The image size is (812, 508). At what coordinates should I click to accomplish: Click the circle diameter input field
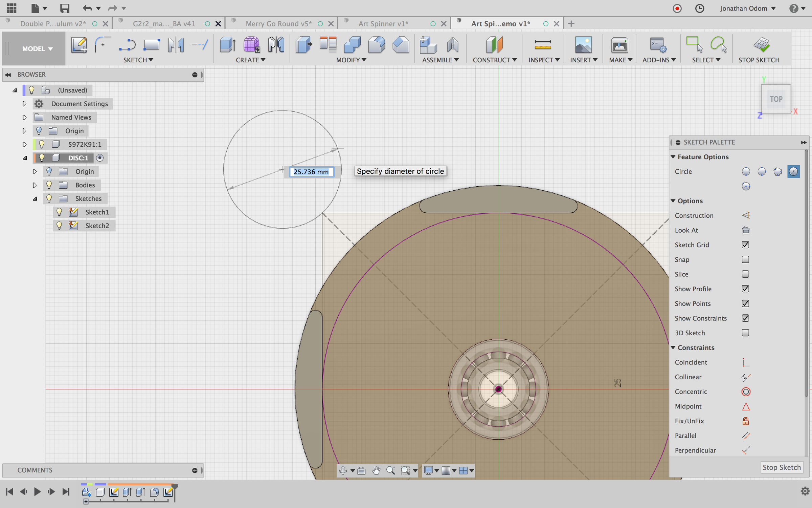tap(311, 172)
